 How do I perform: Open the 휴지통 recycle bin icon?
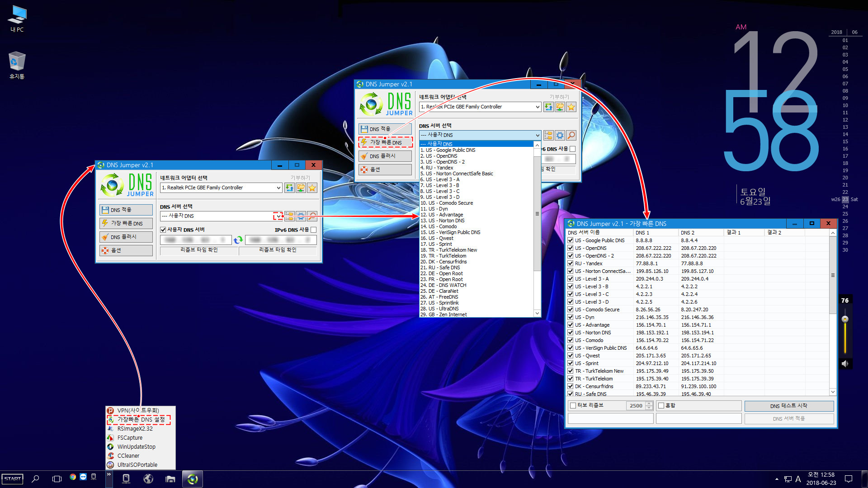coord(17,66)
